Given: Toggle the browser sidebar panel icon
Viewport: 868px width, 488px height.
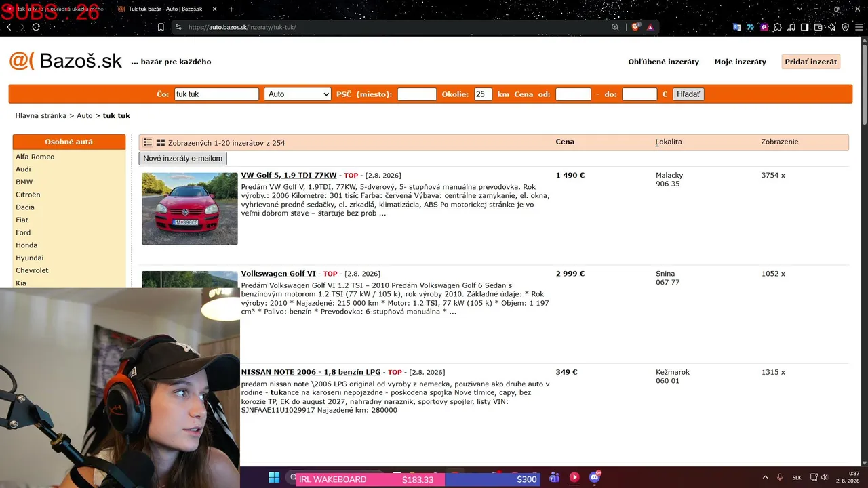Looking at the screenshot, I should 805,27.
